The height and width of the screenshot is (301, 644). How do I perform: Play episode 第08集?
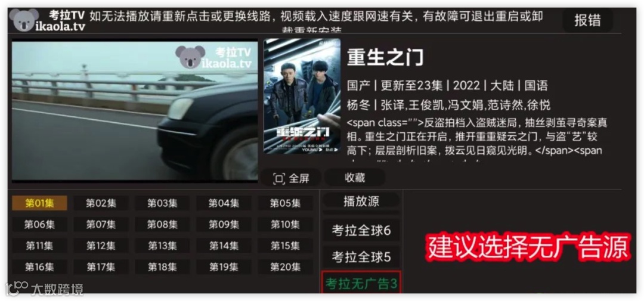coord(162,225)
